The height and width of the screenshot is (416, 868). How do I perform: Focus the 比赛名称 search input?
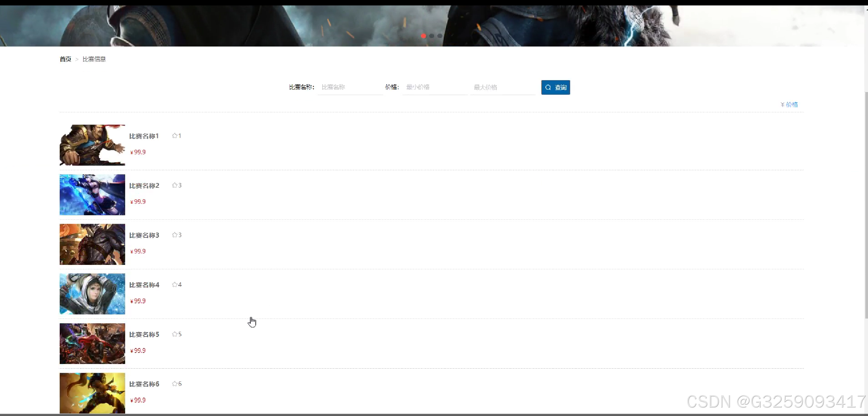(350, 87)
